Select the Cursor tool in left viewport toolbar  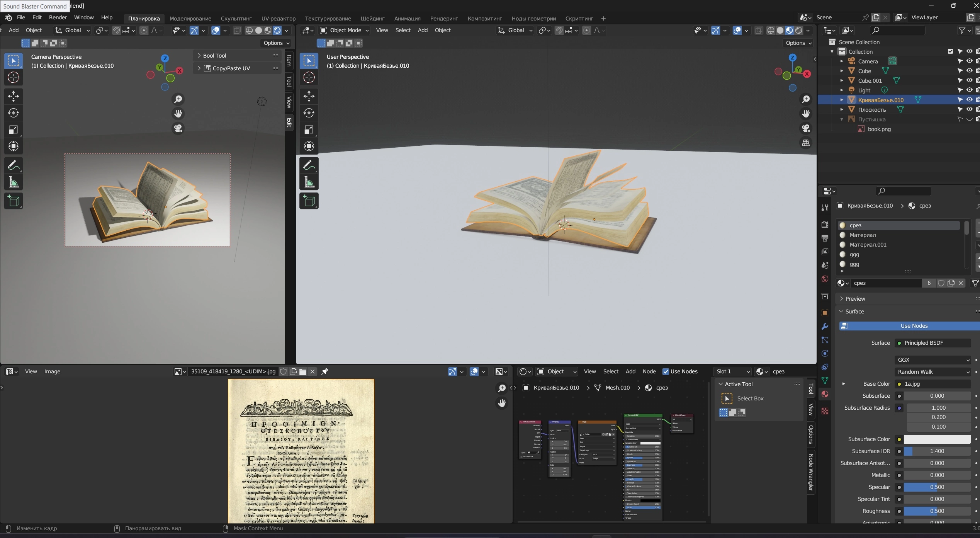14,77
